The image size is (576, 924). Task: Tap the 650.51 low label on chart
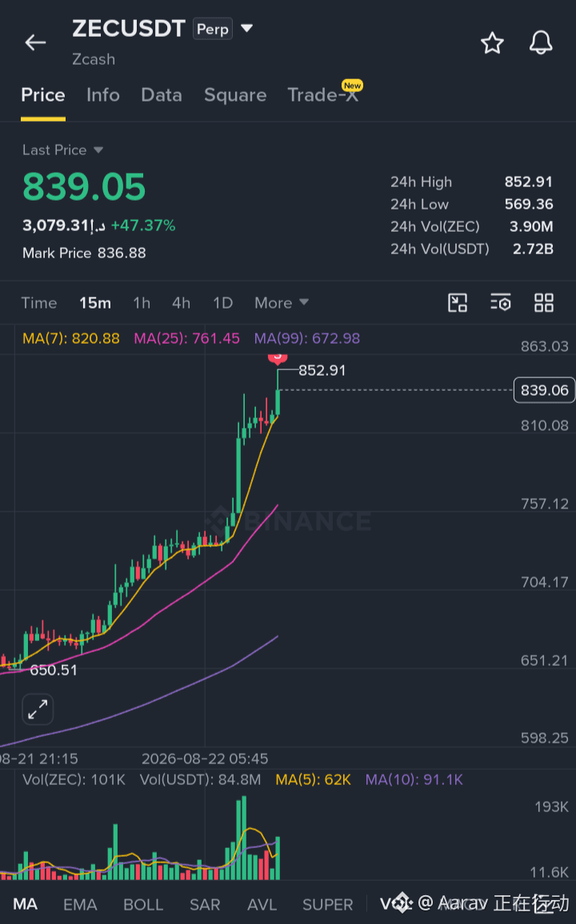tap(53, 670)
